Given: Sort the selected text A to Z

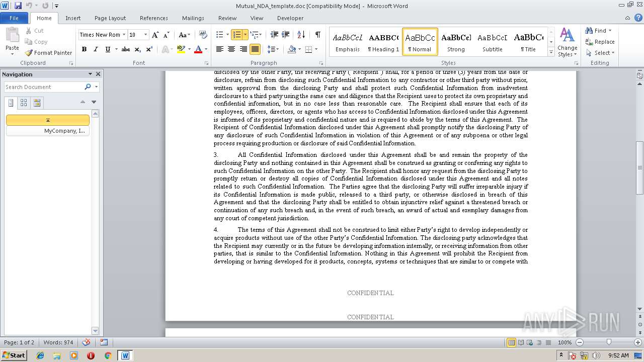Looking at the screenshot, I should point(301,35).
